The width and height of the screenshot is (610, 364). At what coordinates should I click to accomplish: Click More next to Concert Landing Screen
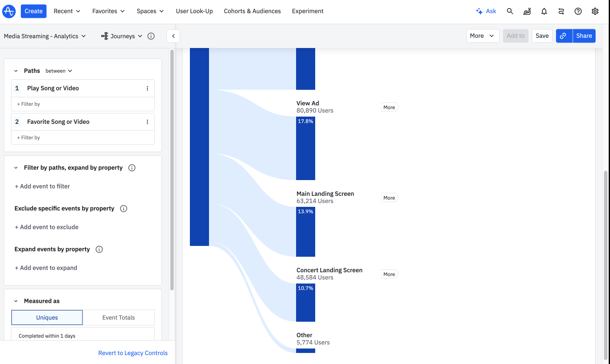390,274
